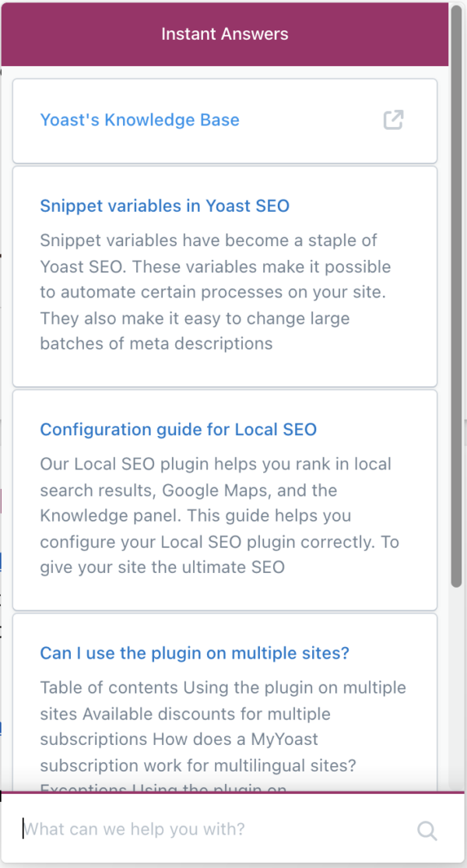Click the Knowledge Base card at the top
467x868 pixels.
coord(224,120)
